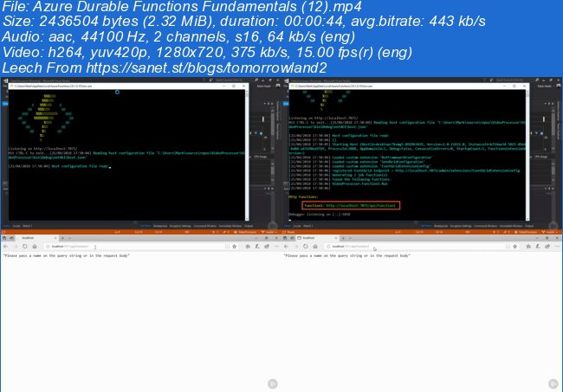This screenshot has height=392, width=563.
Task: Open Immediate Window tab in right frame
Action: pyautogui.click(x=511, y=226)
